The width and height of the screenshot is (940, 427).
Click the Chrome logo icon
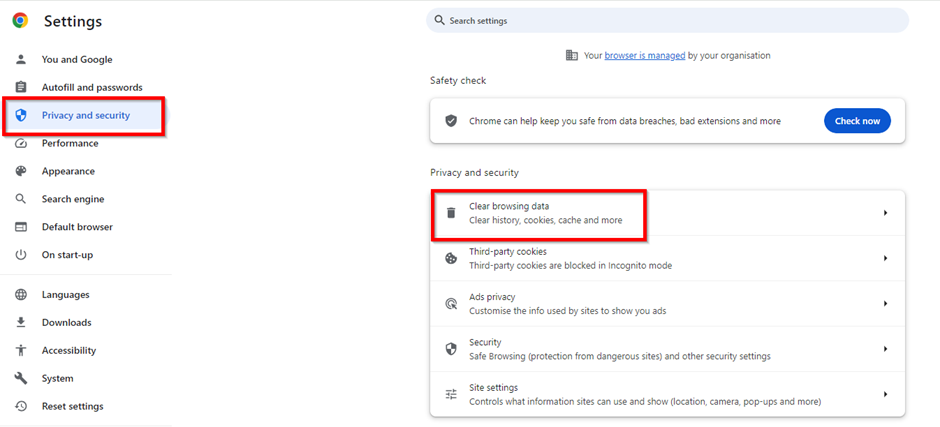tap(20, 21)
